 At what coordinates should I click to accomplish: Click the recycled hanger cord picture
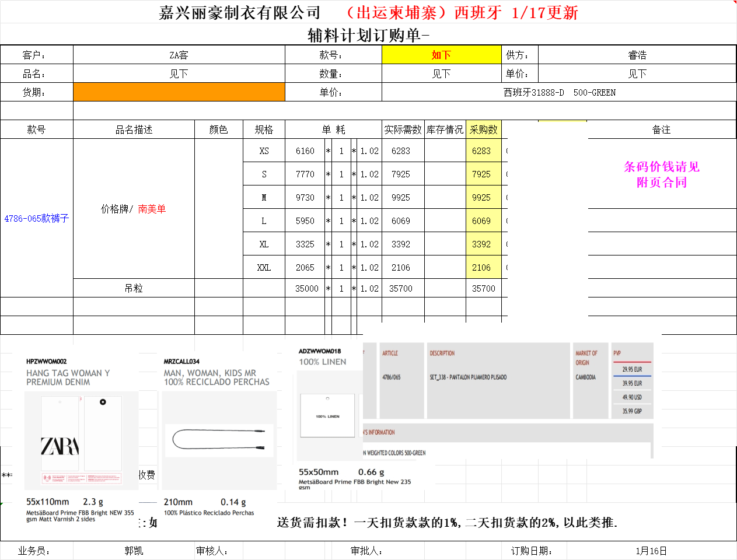tap(219, 440)
